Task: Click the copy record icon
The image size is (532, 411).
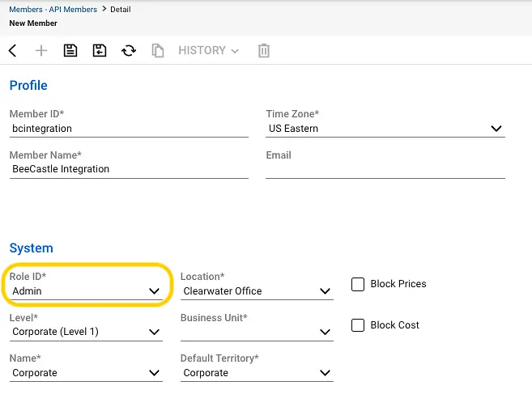Action: tap(158, 51)
